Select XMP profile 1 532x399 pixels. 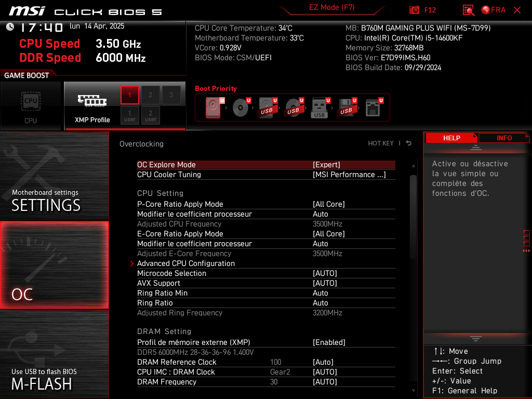point(129,95)
